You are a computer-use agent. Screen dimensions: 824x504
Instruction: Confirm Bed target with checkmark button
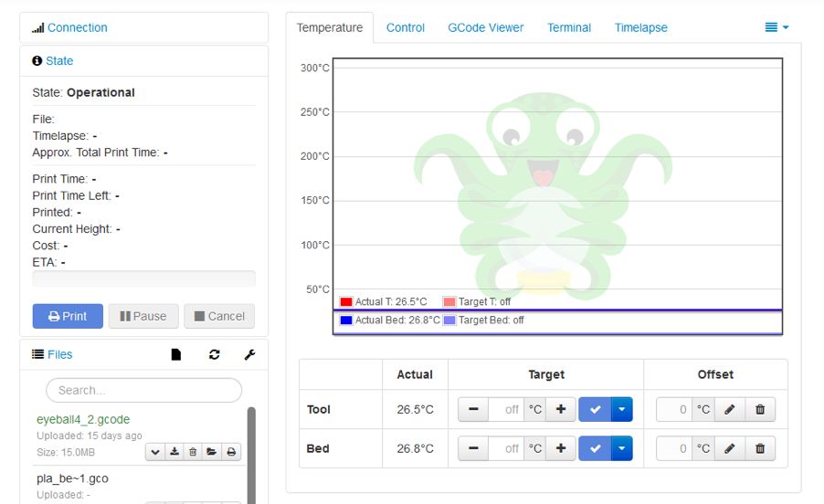click(595, 448)
